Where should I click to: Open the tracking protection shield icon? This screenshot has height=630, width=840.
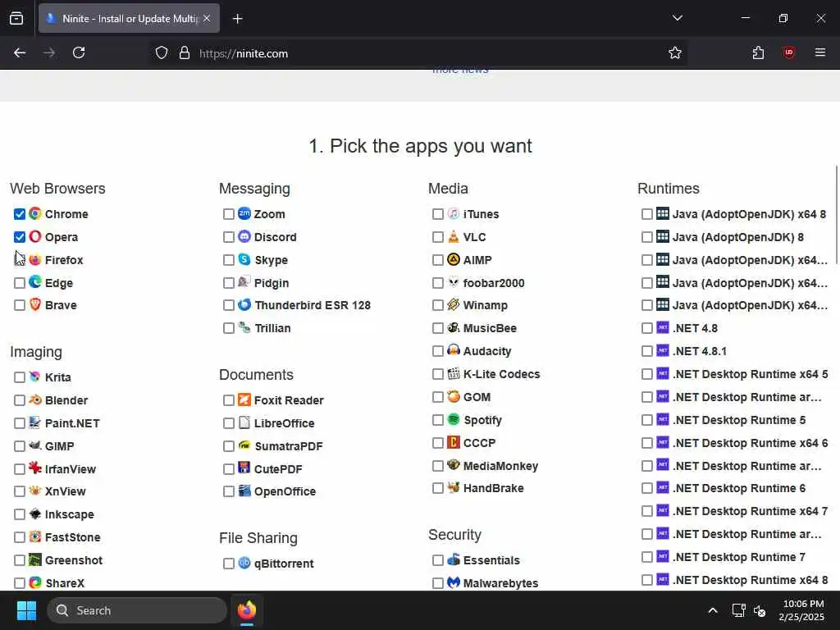point(162,53)
